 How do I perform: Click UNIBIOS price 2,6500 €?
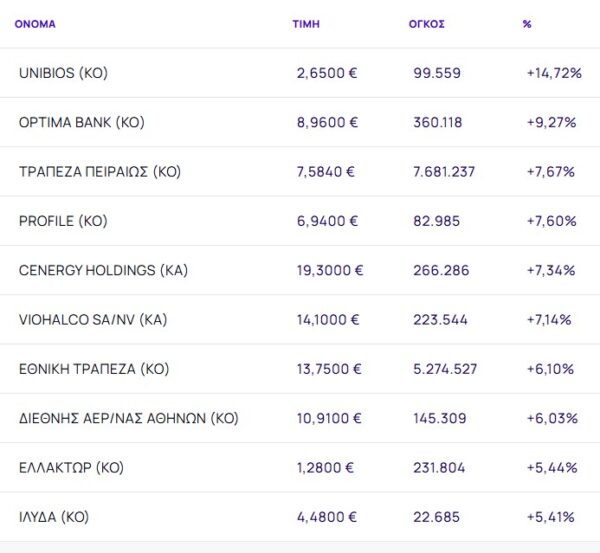point(327,73)
